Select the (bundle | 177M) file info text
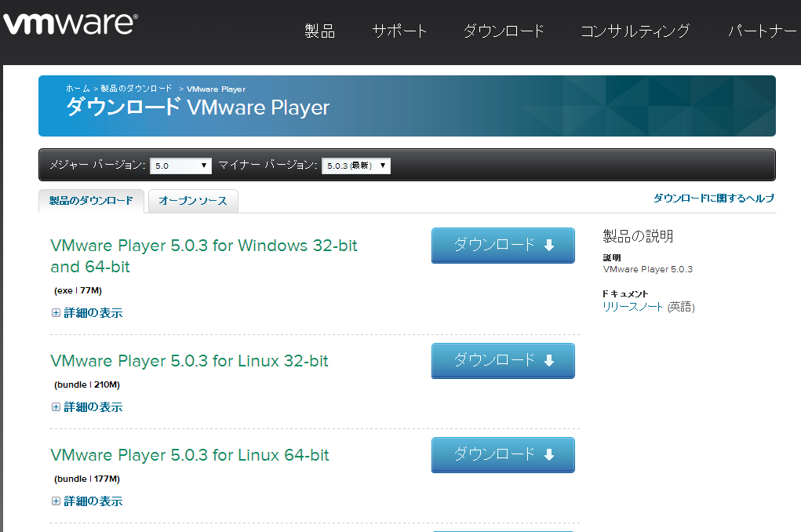Image resolution: width=801 pixels, height=532 pixels. pyautogui.click(x=87, y=479)
